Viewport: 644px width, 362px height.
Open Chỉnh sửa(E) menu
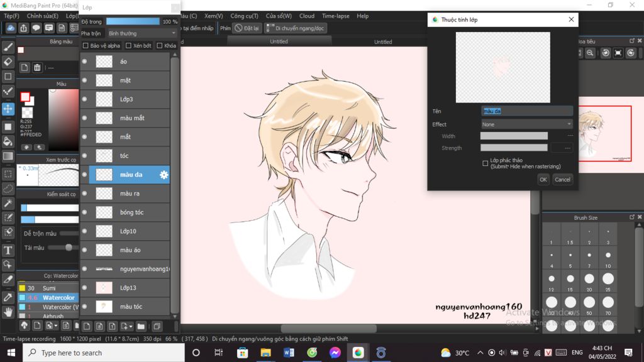click(42, 16)
